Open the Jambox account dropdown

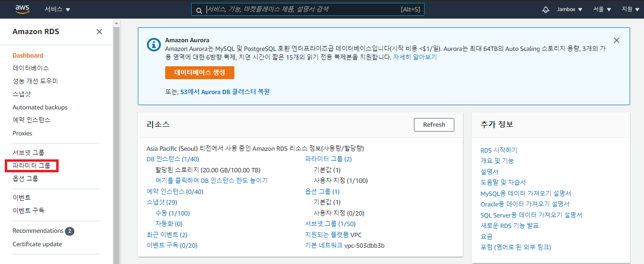(570, 10)
